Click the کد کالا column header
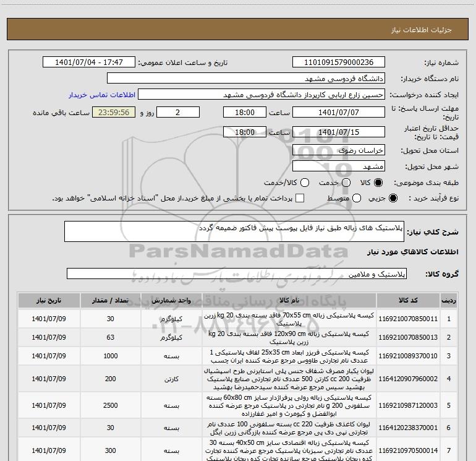The width and height of the screenshot is (476, 461). 408,301
